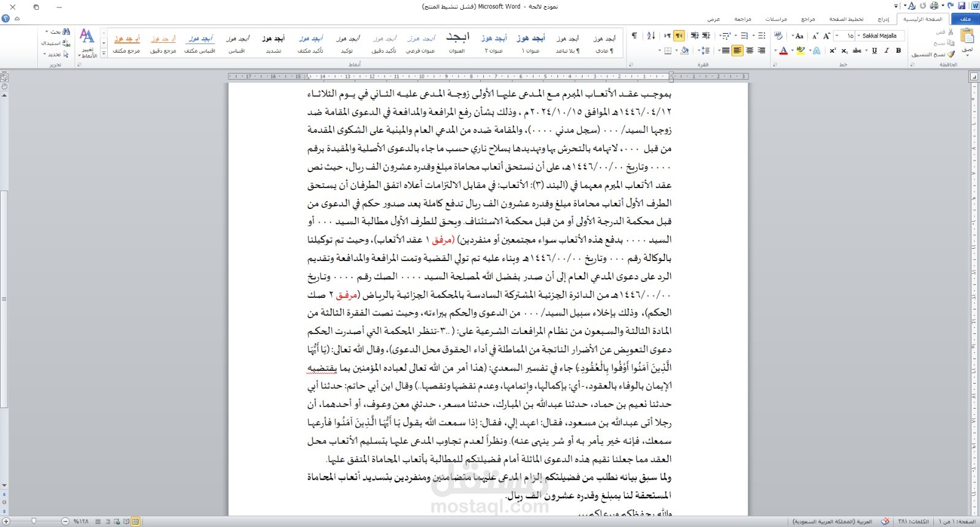
Task: Click the Format Painter (نسخ التنسيق) brush
Action: [x=951, y=54]
